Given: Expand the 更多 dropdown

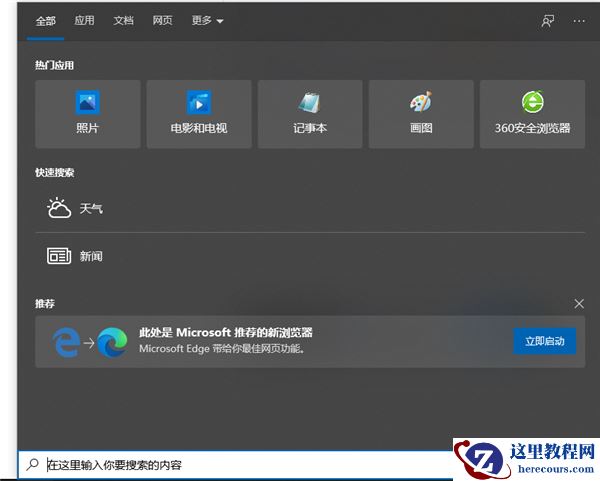Looking at the screenshot, I should tap(207, 20).
